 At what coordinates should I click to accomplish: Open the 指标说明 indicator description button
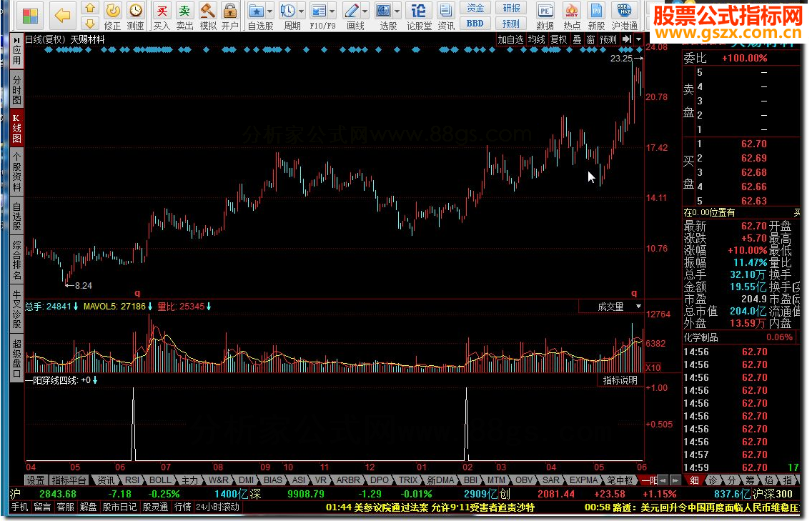[x=620, y=380]
